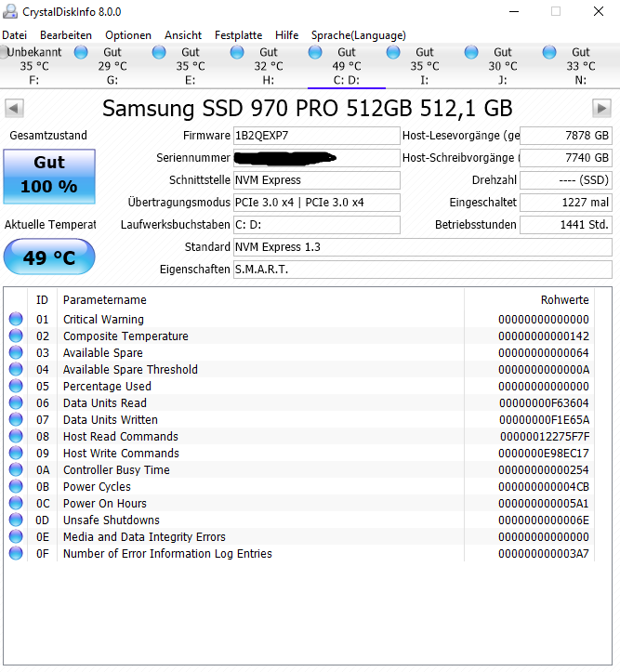Select the H: disk tab
620x672 pixels.
coord(269,66)
